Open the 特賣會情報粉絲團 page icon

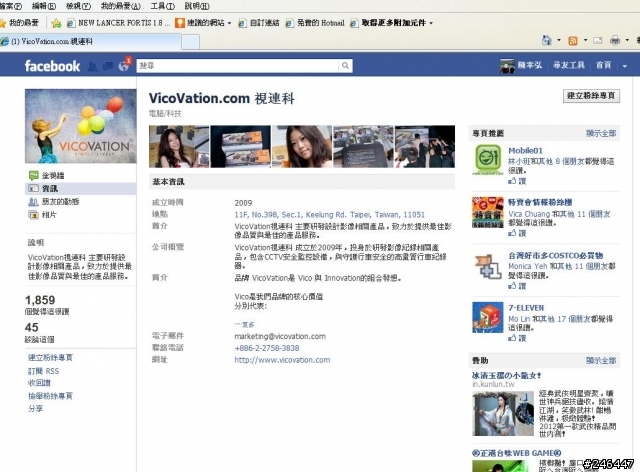coord(488,212)
